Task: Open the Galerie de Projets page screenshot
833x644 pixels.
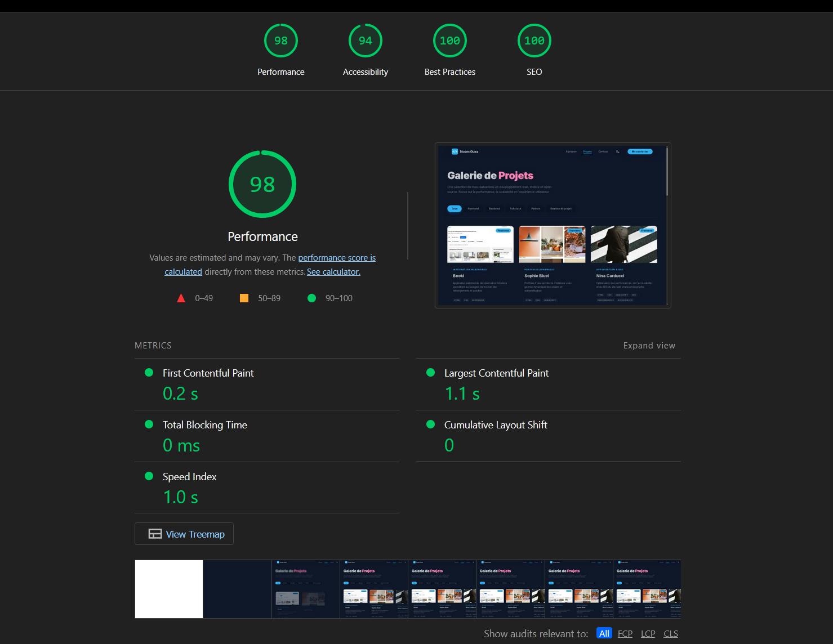Action: (553, 225)
